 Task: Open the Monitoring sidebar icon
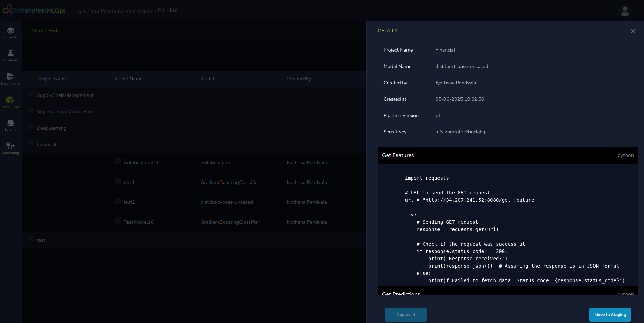pyautogui.click(x=10, y=148)
